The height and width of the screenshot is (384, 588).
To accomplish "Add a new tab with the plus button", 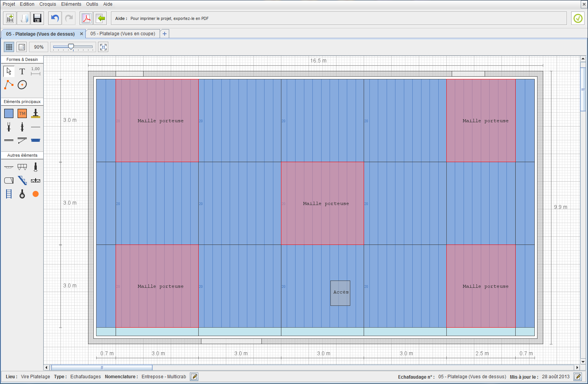I will click(x=165, y=34).
